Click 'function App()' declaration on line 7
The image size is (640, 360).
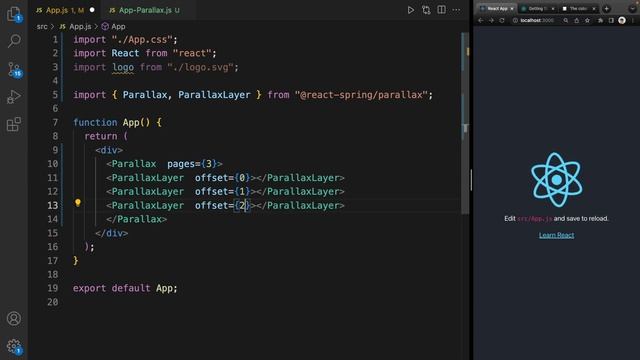click(111, 122)
